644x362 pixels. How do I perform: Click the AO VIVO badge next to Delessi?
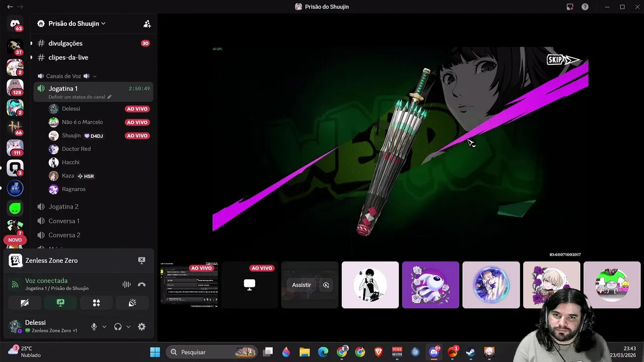tap(137, 109)
